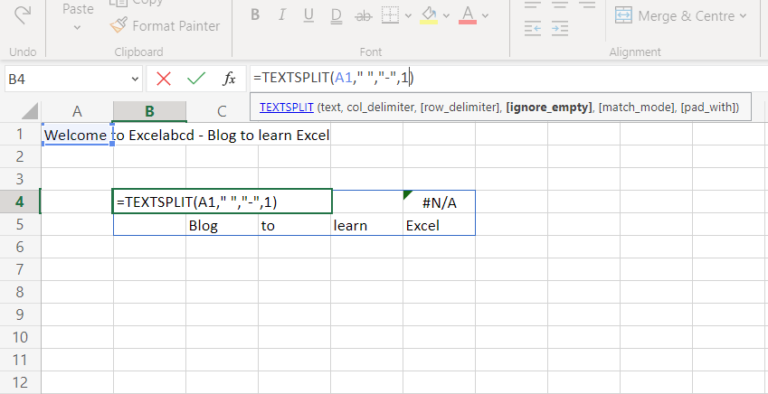Cancel the formula with the red X
The height and width of the screenshot is (394, 768).
click(164, 78)
